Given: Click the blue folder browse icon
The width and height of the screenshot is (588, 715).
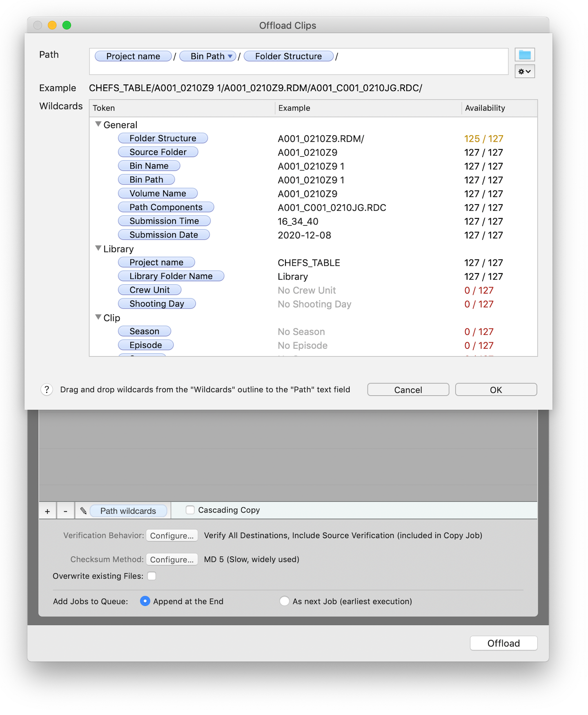Looking at the screenshot, I should 525,55.
